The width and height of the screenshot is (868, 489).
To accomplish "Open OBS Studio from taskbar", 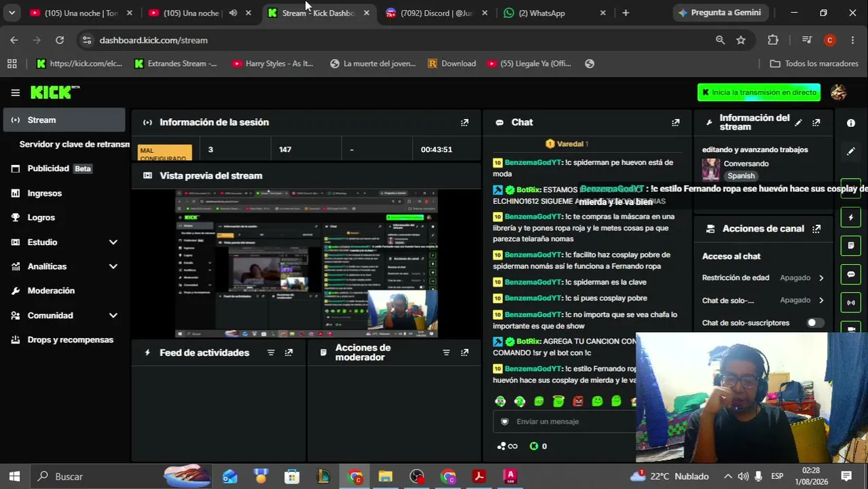I will [417, 477].
